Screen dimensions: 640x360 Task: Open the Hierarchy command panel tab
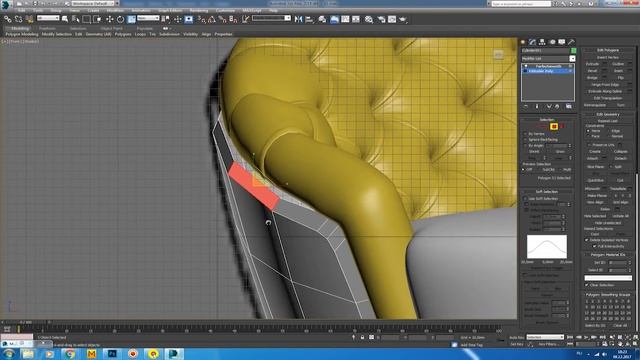[x=542, y=42]
